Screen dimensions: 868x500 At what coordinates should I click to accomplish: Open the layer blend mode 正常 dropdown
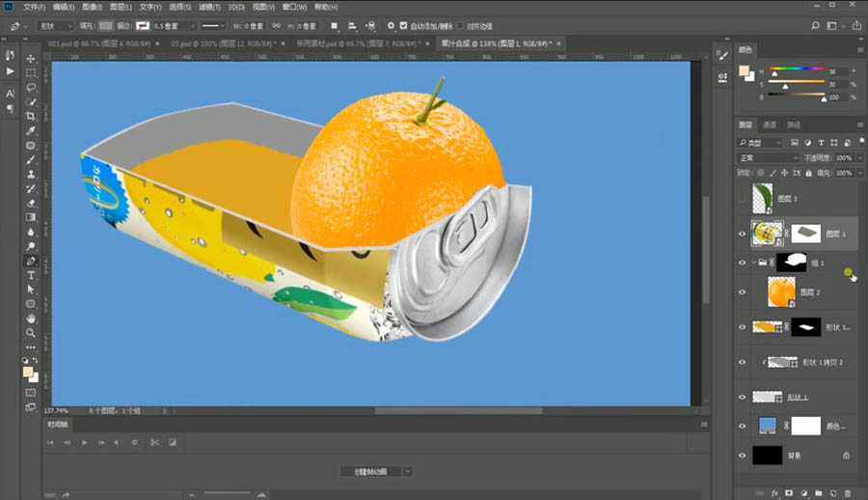point(767,157)
